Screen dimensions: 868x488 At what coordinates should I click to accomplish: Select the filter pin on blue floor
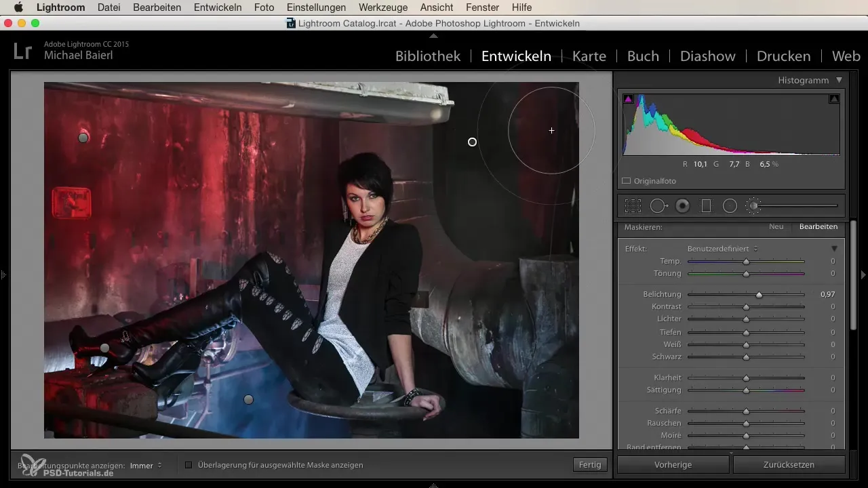pyautogui.click(x=248, y=400)
